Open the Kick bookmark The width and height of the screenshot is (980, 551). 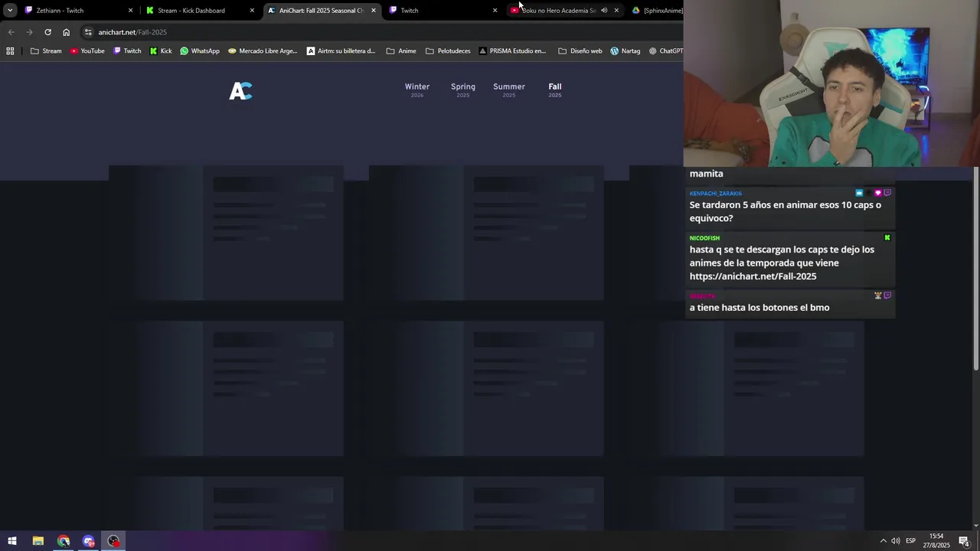click(161, 51)
